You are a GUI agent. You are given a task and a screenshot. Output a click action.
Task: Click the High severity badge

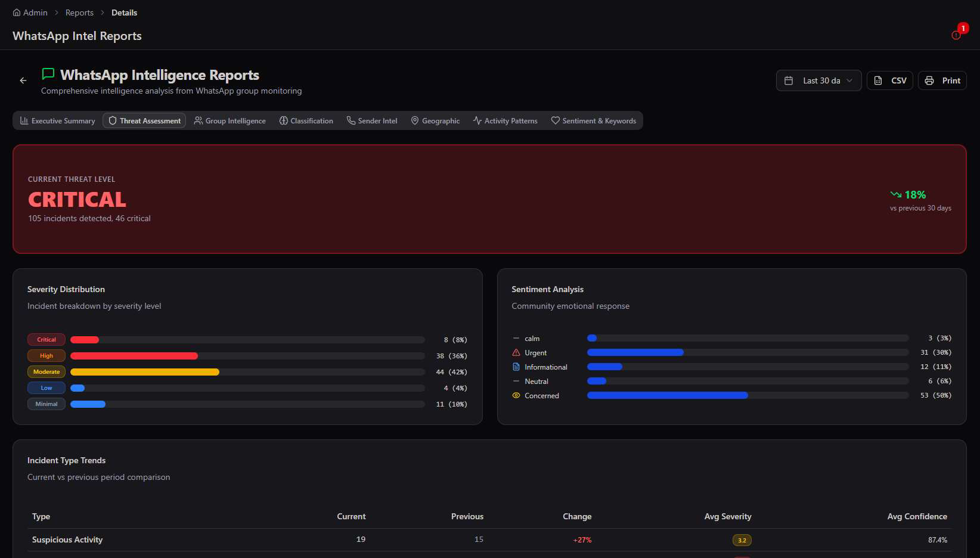tap(46, 355)
